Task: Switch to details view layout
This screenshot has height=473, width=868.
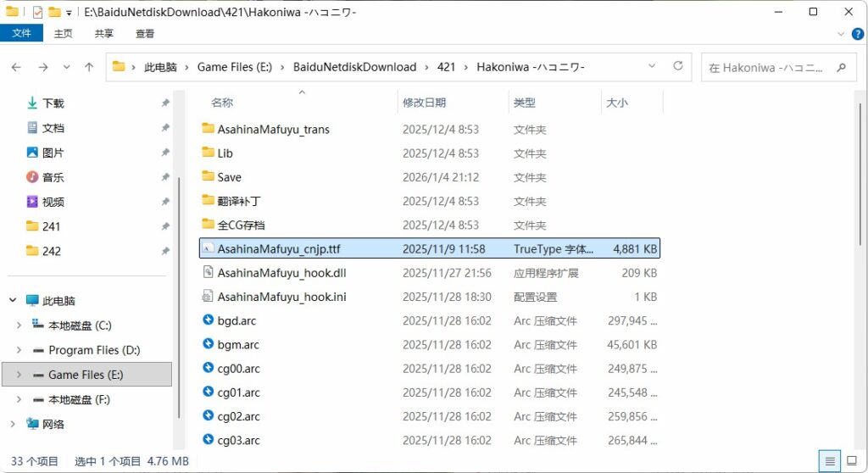Action: click(x=829, y=461)
